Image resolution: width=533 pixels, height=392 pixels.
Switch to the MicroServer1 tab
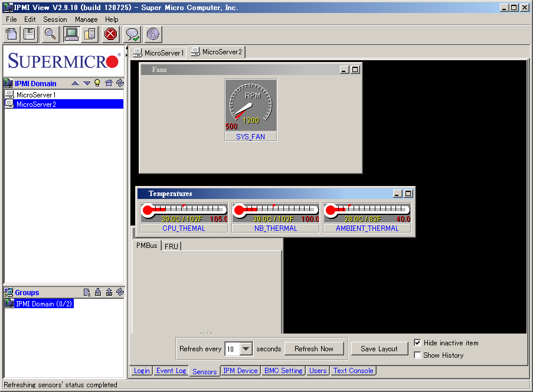pos(158,52)
